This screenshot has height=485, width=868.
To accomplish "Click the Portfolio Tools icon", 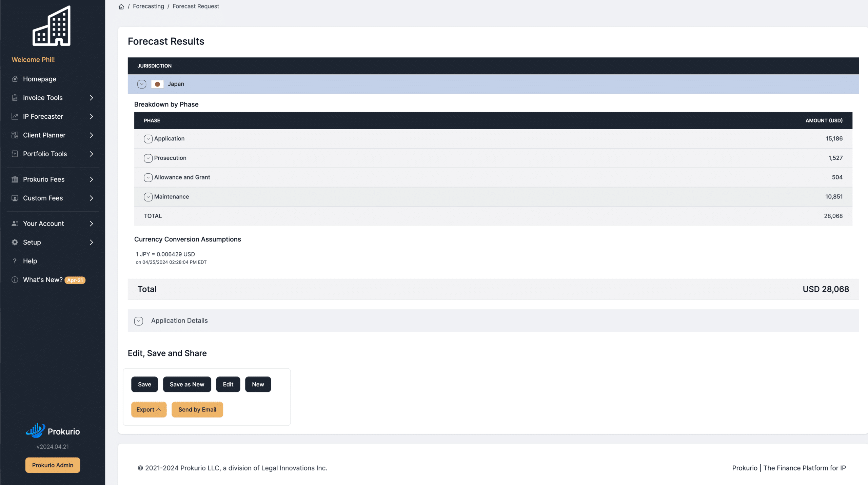I will pyautogui.click(x=15, y=154).
